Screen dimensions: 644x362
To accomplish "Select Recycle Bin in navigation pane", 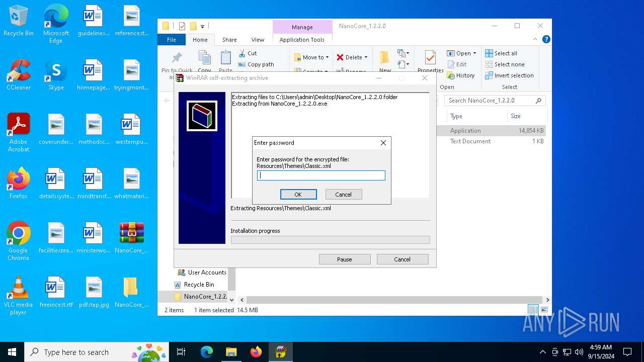I will coord(194,285).
